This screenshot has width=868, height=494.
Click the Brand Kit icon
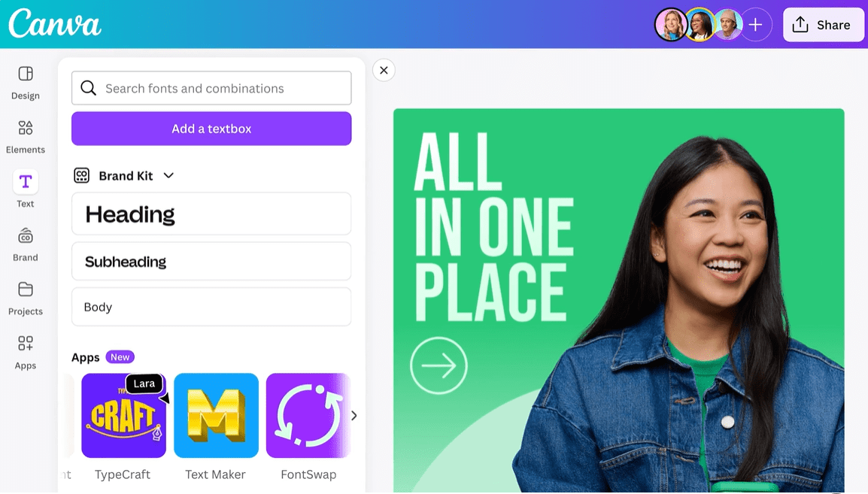[x=81, y=175]
